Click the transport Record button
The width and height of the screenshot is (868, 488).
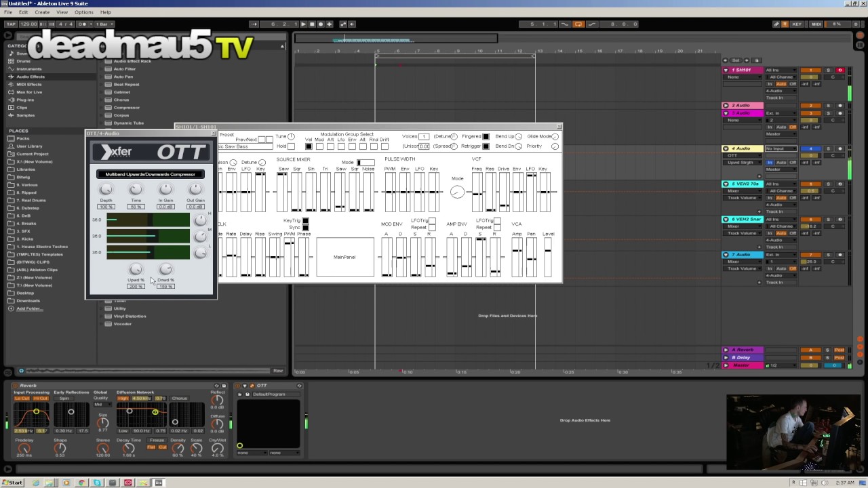pyautogui.click(x=321, y=24)
